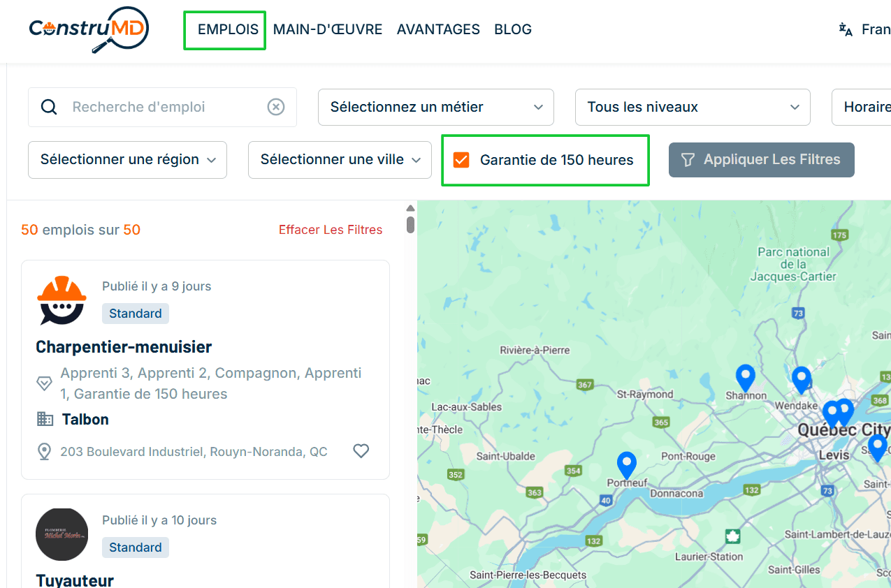Click the map pin at Portneuf
This screenshot has width=891, height=588.
click(627, 465)
